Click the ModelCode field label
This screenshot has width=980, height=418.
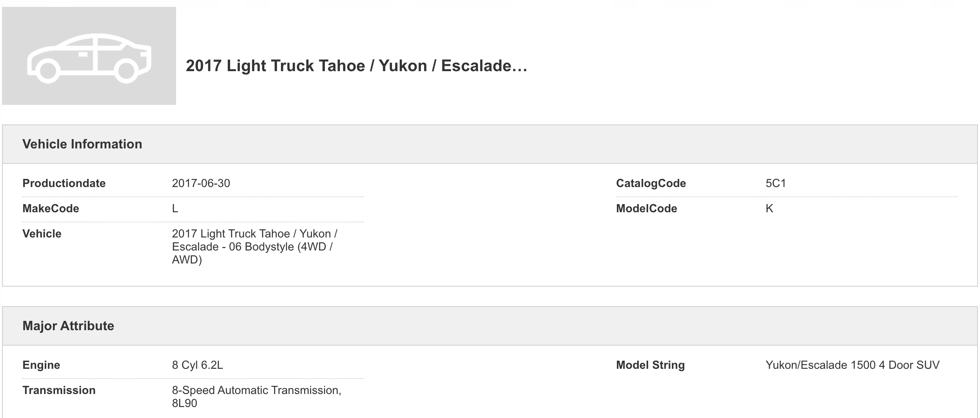click(646, 209)
